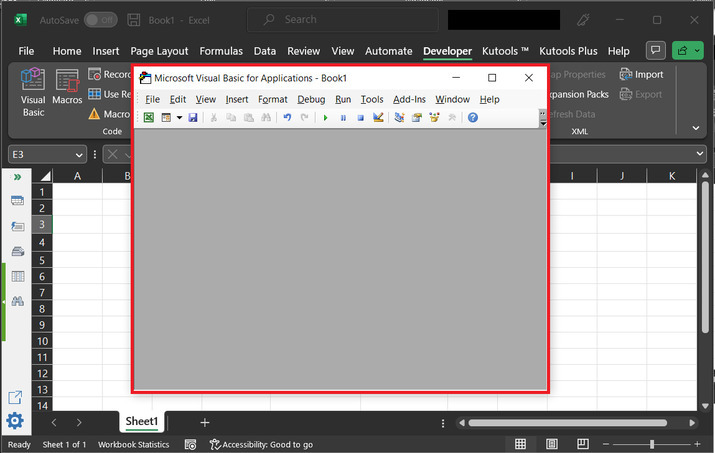Screen dimensions: 715x453
Task: Open Debug menu in VBA window
Action: 311,99
